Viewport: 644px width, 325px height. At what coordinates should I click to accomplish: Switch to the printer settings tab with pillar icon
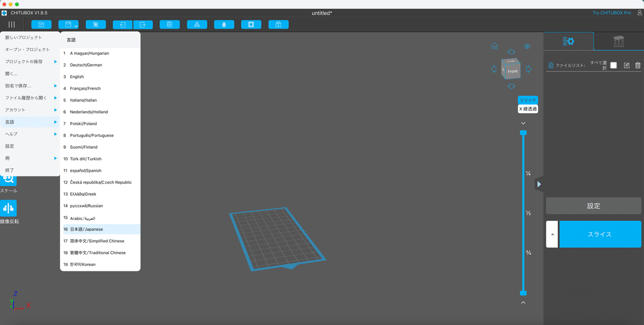click(x=619, y=41)
